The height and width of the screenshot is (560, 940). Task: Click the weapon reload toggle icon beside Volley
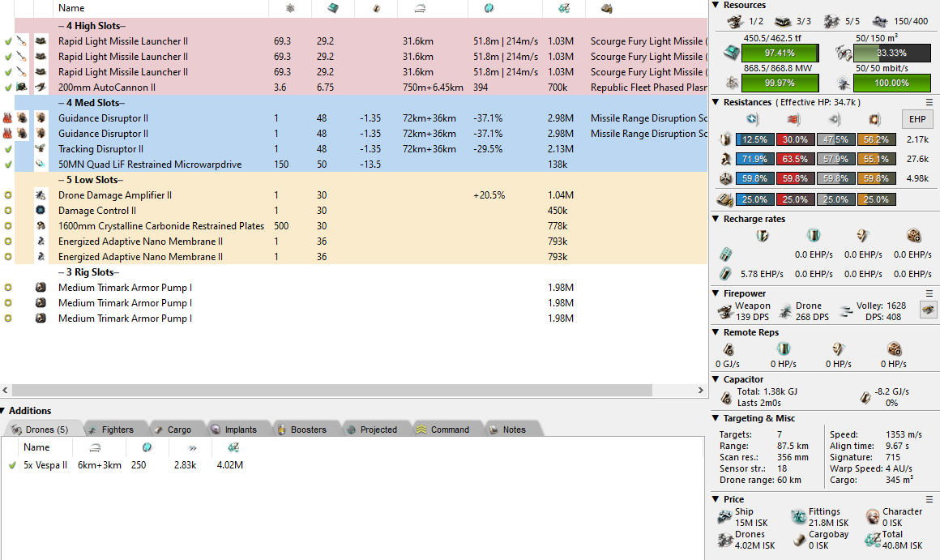click(928, 308)
